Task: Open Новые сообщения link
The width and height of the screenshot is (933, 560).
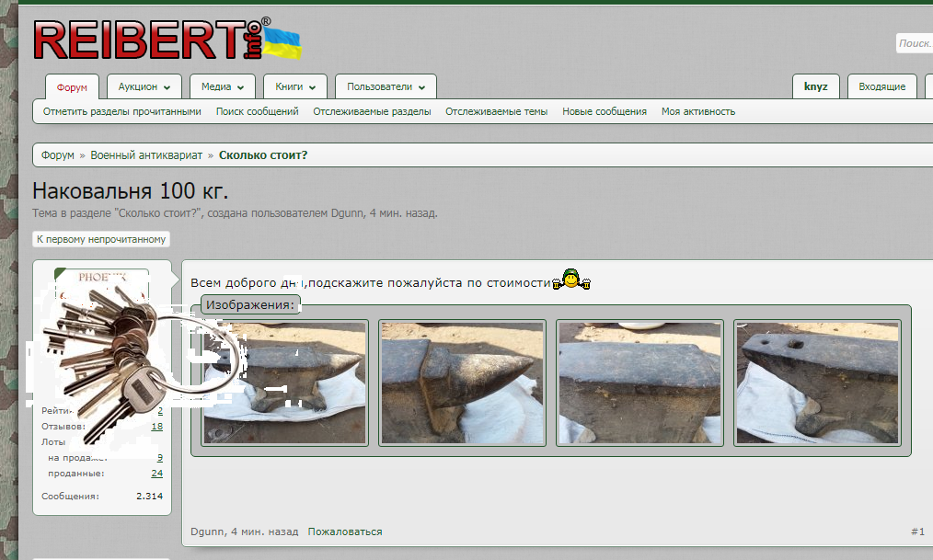Action: [x=605, y=111]
